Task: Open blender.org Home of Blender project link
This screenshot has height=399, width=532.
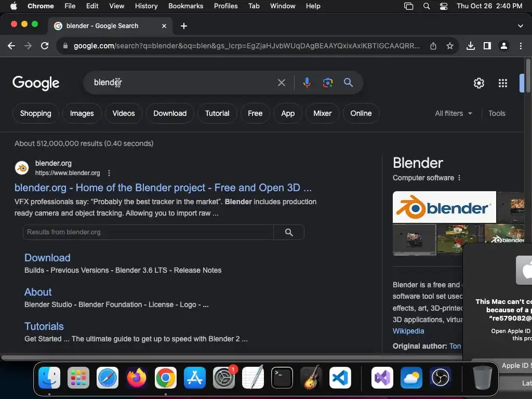Action: [163, 188]
